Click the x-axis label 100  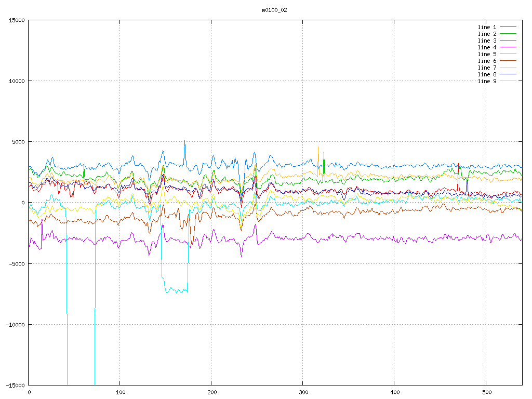point(121,393)
